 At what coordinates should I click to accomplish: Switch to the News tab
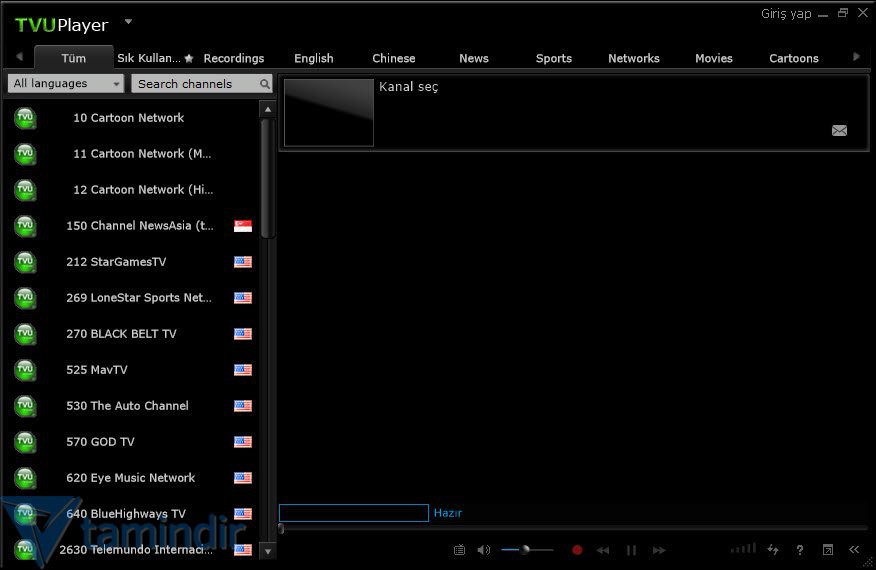click(x=474, y=58)
